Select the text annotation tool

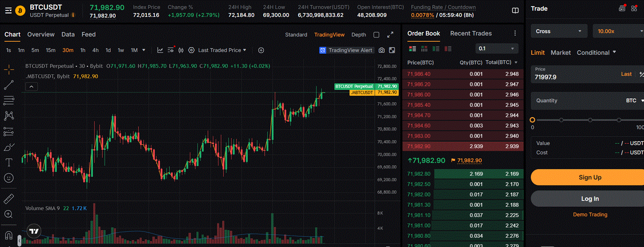point(9,162)
